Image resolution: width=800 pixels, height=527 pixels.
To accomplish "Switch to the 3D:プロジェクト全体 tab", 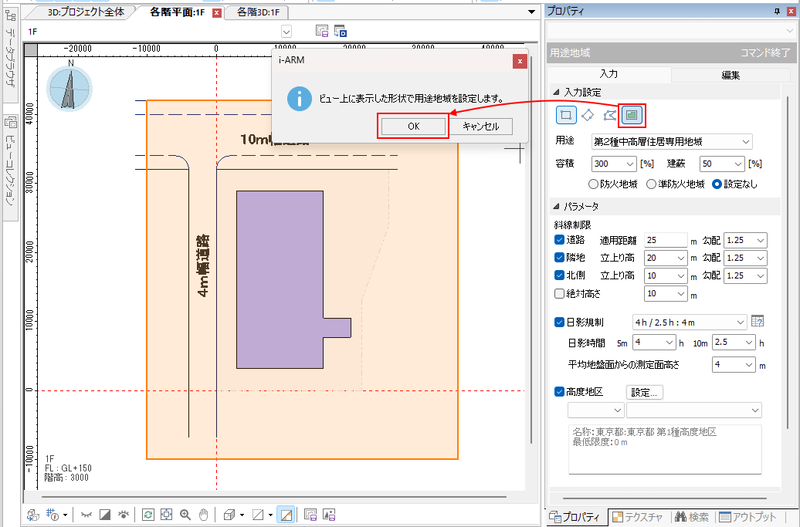I will pos(86,12).
